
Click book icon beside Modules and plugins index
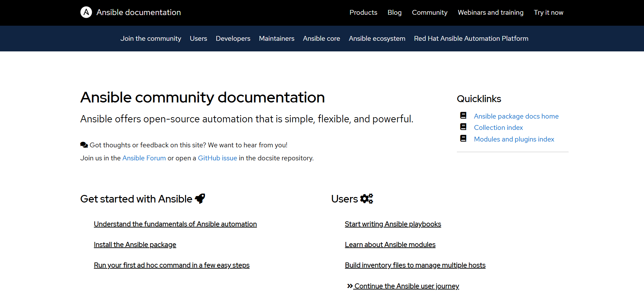(463, 138)
